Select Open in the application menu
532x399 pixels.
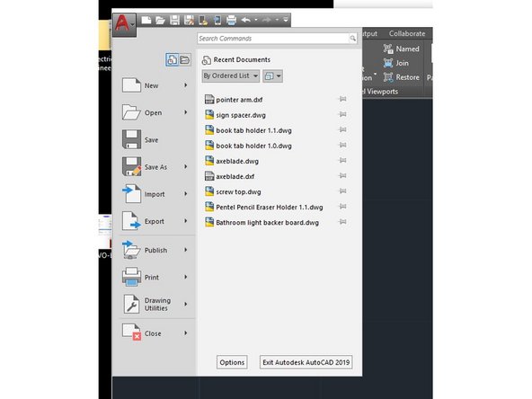[155, 112]
